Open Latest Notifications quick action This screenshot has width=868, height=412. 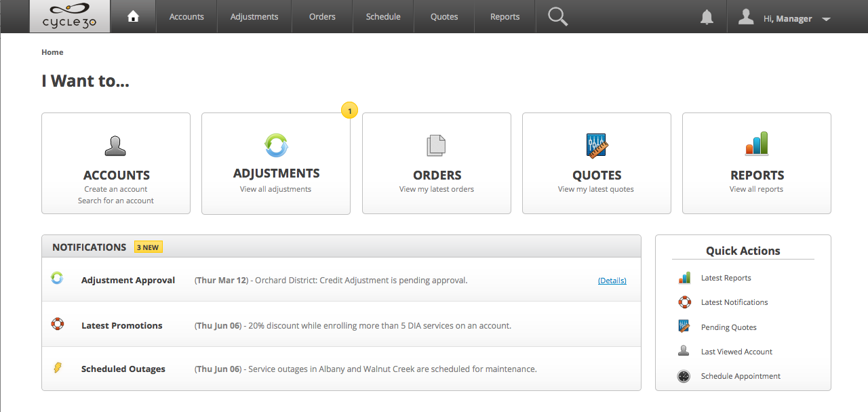coord(734,302)
